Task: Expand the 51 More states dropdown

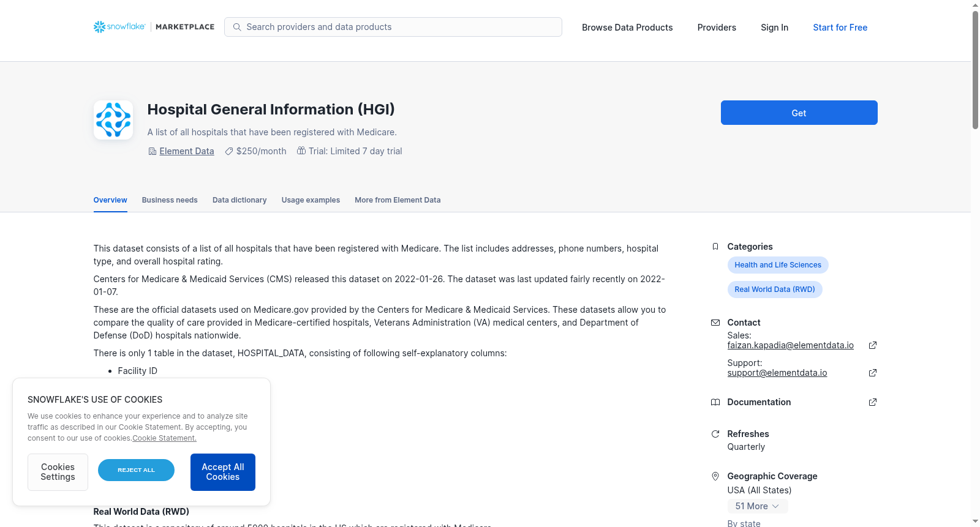Action: [758, 506]
